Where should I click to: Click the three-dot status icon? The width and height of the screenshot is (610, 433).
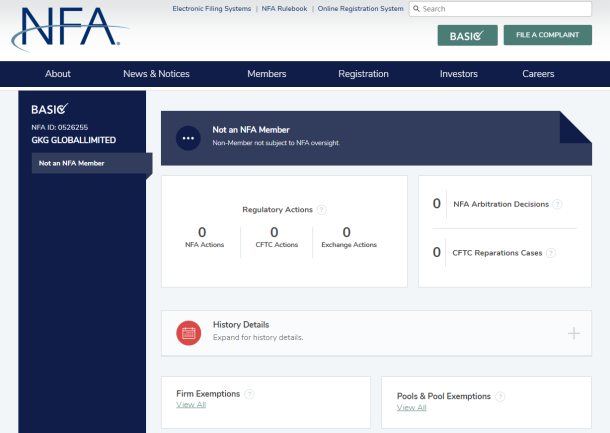188,138
